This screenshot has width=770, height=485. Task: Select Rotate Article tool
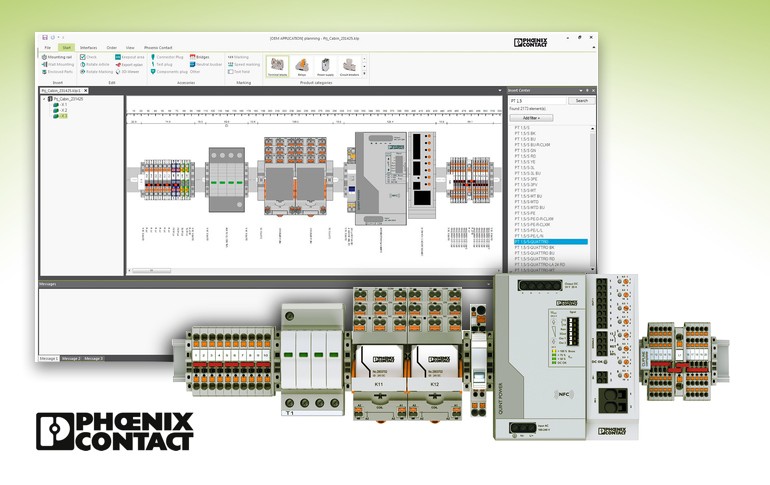[95, 64]
